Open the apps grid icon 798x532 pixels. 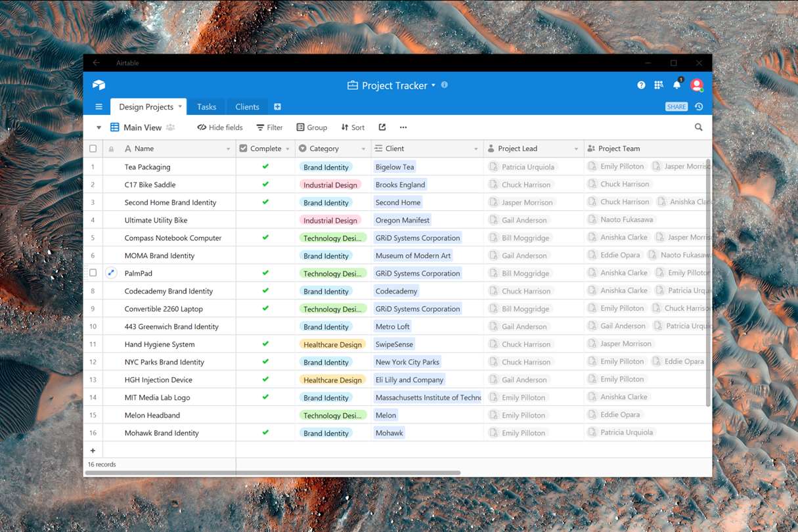point(659,85)
